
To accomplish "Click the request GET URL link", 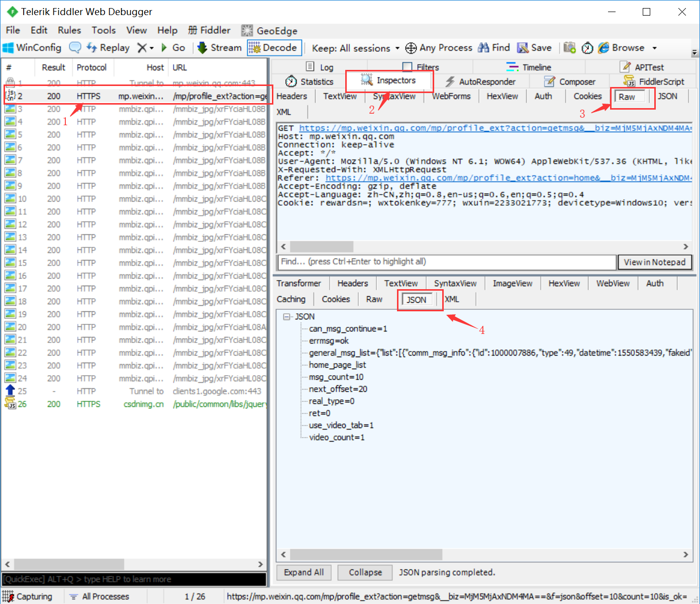I will coord(495,128).
